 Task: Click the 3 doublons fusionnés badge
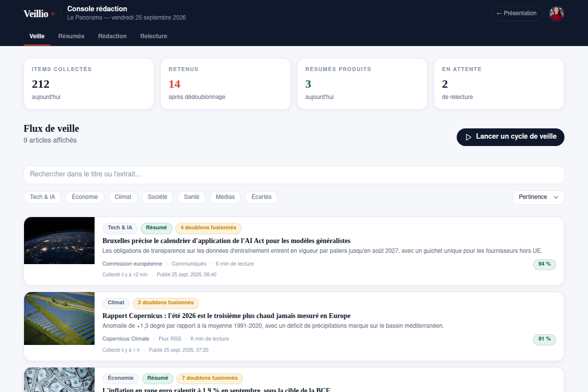166,303
